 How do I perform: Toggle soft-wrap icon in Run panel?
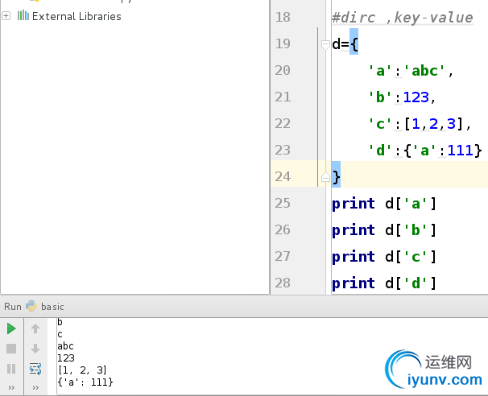coord(35,369)
